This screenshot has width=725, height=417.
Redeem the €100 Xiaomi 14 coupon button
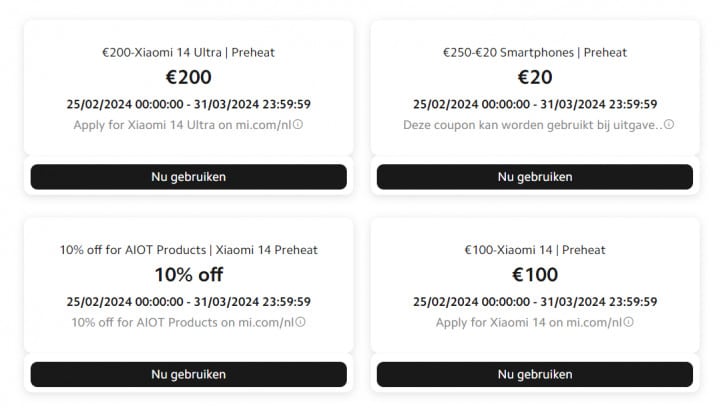[535, 374]
